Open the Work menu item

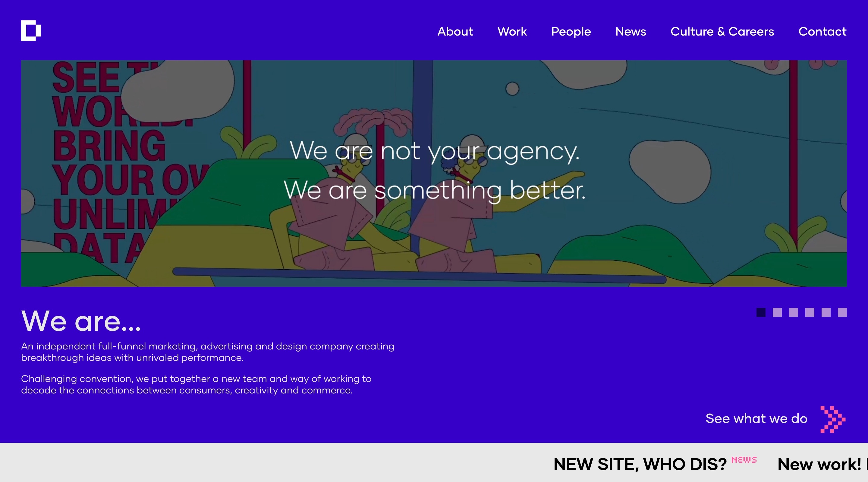pyautogui.click(x=512, y=31)
